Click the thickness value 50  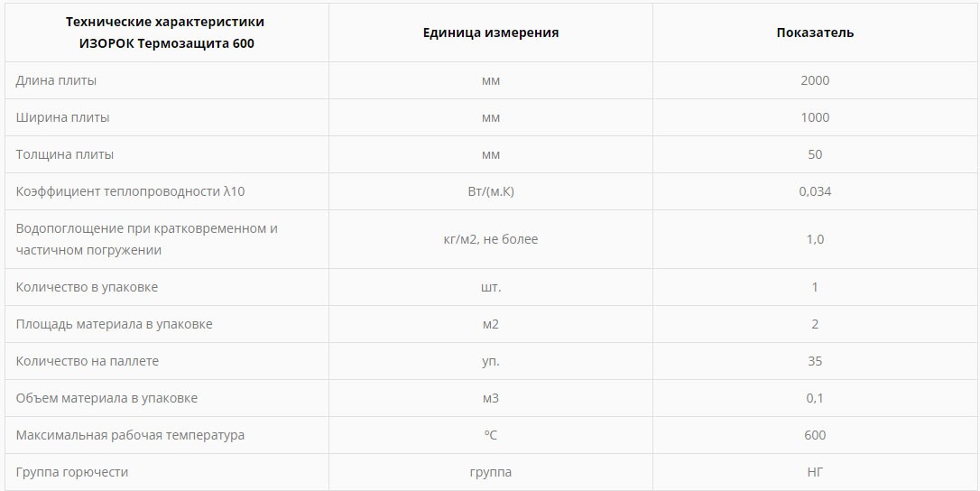point(815,154)
